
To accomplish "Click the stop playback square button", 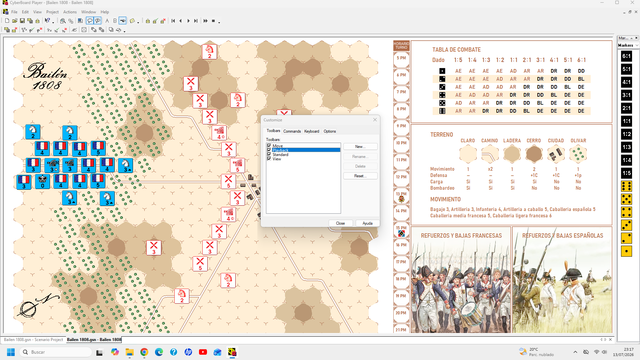I will click(213, 21).
